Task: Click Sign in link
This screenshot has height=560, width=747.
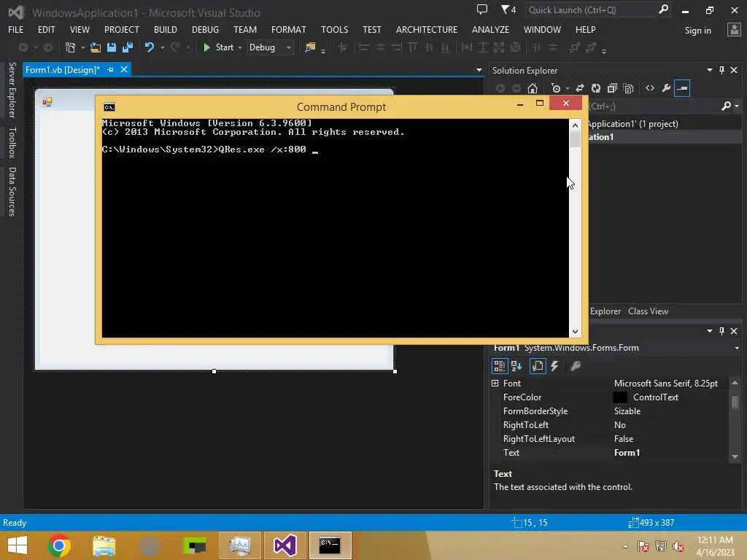Action: 697,31
